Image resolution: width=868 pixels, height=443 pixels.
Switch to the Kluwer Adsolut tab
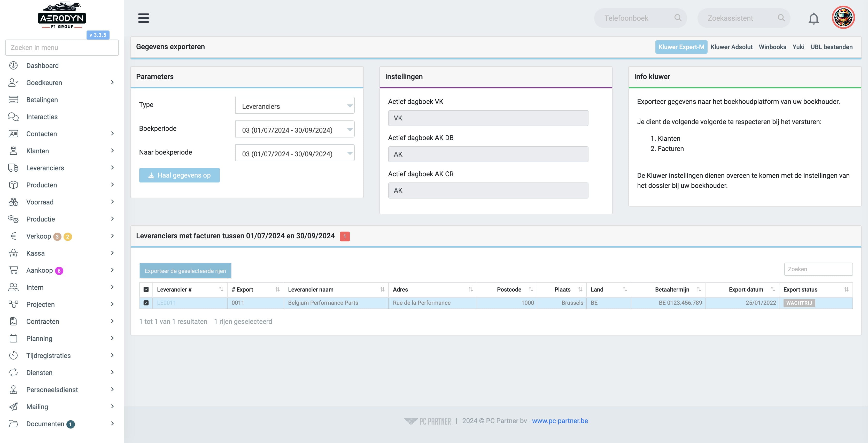coord(731,47)
